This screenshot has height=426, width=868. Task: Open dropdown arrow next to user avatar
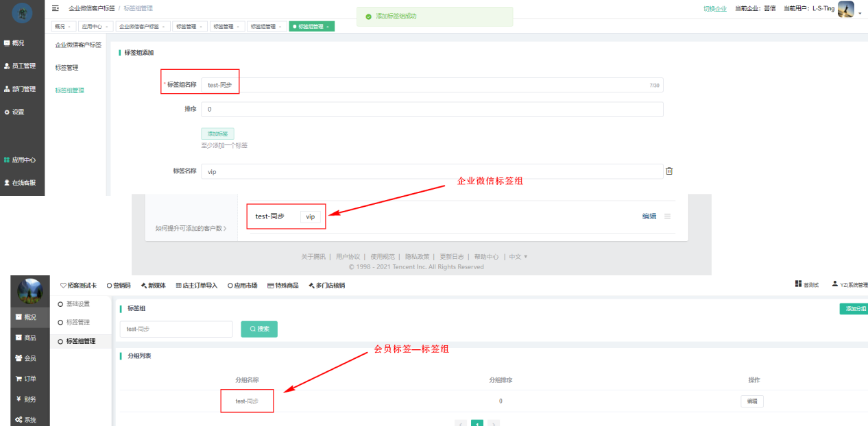point(860,14)
